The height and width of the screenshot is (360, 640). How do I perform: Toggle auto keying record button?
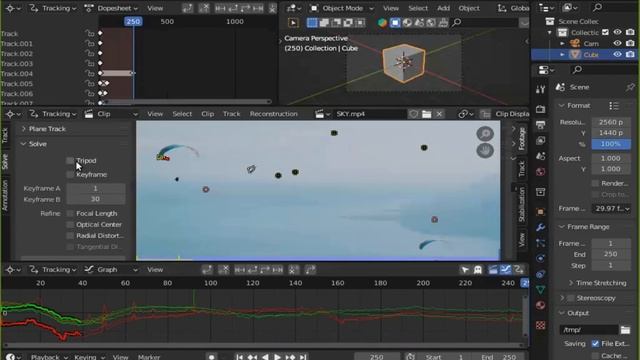(211, 357)
